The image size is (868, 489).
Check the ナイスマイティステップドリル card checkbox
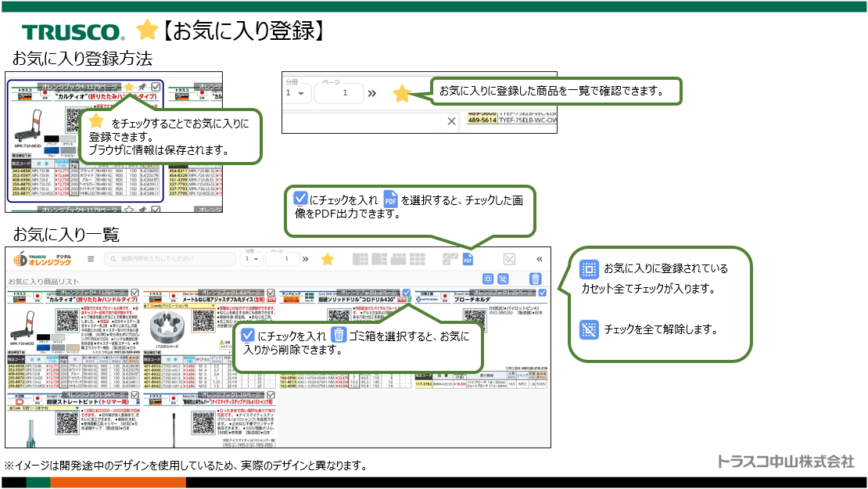(271, 395)
